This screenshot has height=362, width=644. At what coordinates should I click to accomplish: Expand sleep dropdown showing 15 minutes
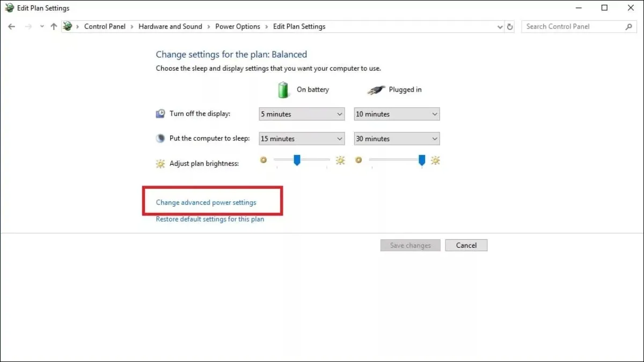302,139
